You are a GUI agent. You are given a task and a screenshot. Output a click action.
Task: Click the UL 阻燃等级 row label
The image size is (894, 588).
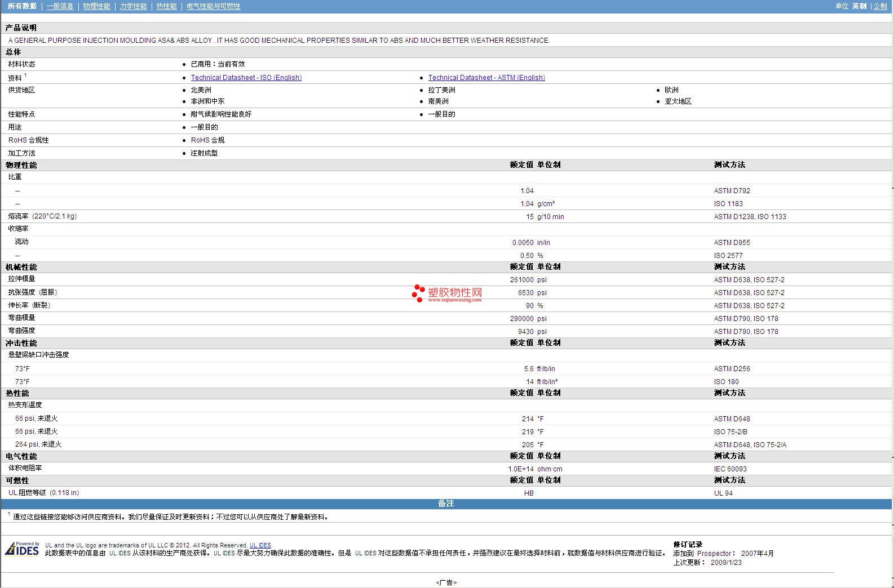(x=43, y=493)
